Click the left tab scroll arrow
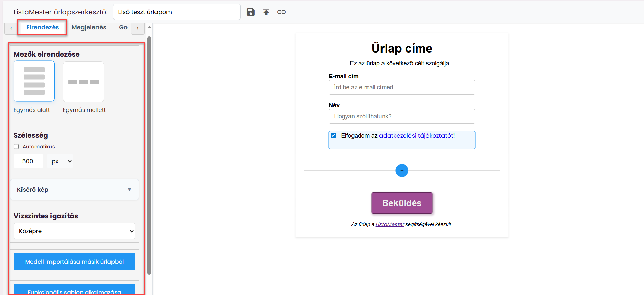 pyautogui.click(x=11, y=28)
